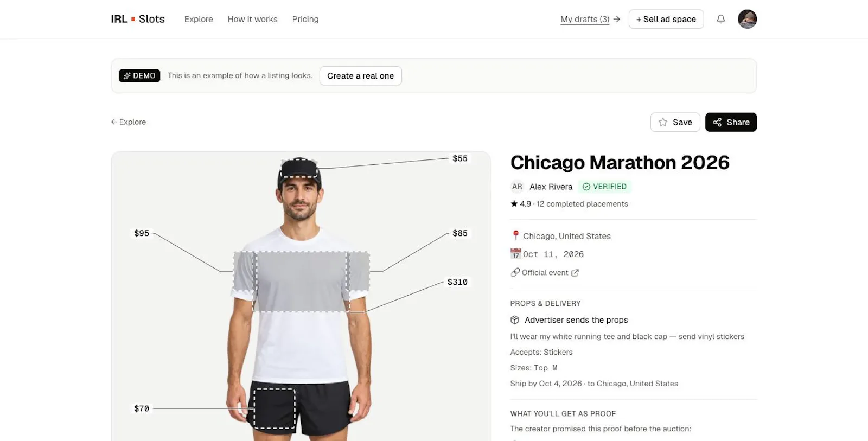Click the AR creator initials avatar
The width and height of the screenshot is (868, 441).
(x=517, y=187)
